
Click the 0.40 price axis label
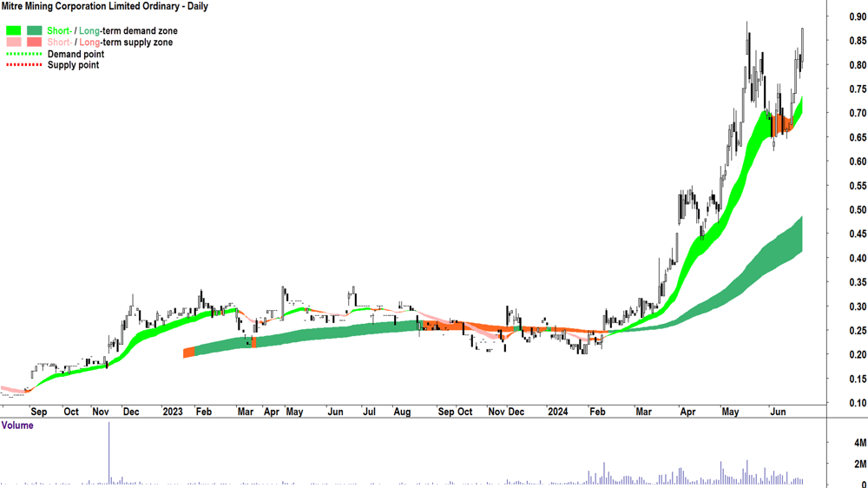click(x=858, y=258)
